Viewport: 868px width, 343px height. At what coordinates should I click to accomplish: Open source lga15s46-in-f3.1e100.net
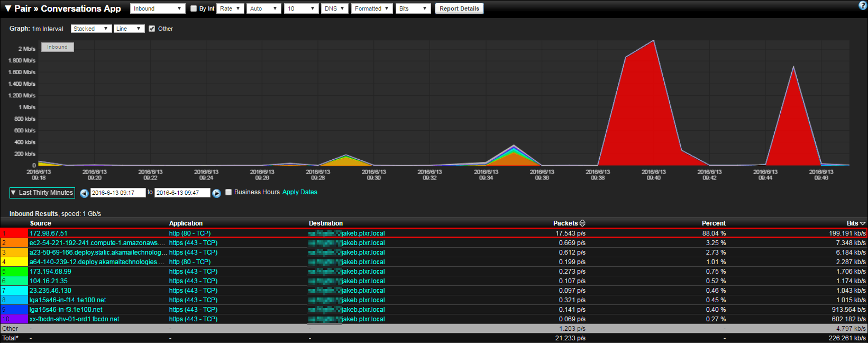[x=66, y=310]
